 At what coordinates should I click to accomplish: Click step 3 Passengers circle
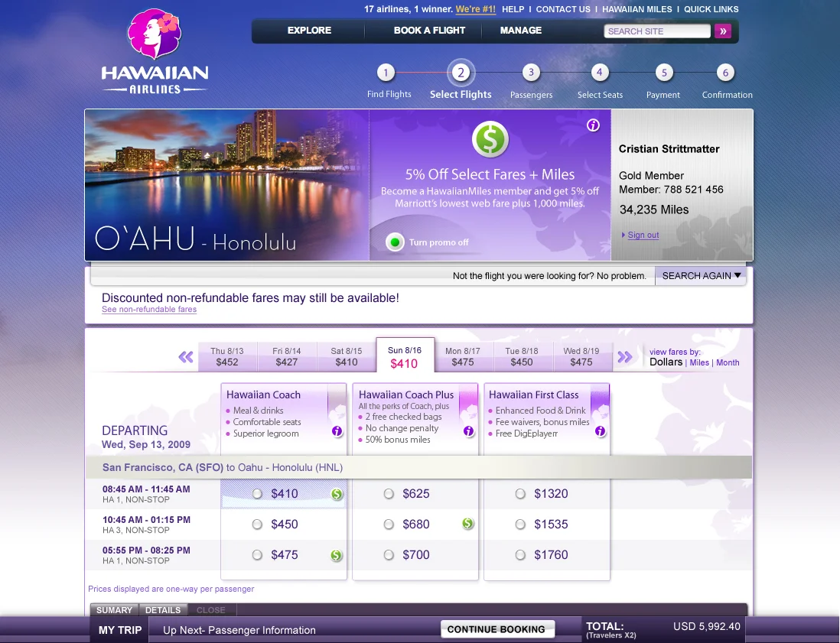(531, 73)
